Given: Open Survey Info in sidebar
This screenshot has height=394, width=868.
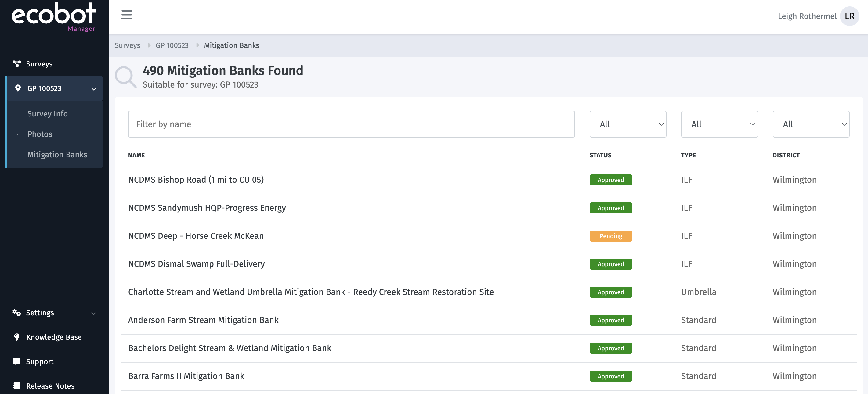Looking at the screenshot, I should [x=47, y=114].
